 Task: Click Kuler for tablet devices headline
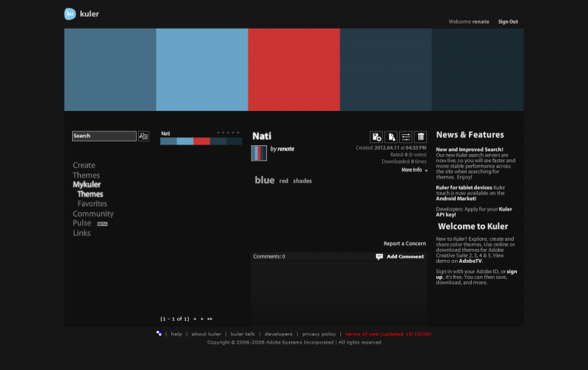tap(464, 188)
